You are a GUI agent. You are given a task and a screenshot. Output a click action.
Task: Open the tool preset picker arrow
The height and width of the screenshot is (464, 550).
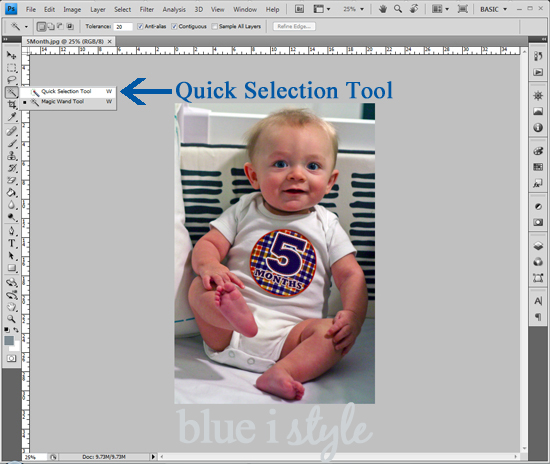pyautogui.click(x=26, y=27)
